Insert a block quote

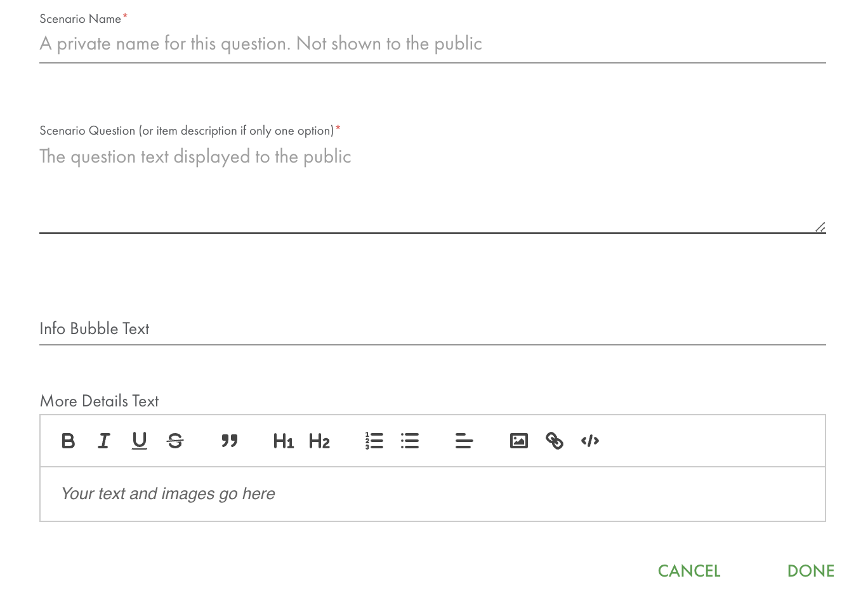(x=230, y=441)
